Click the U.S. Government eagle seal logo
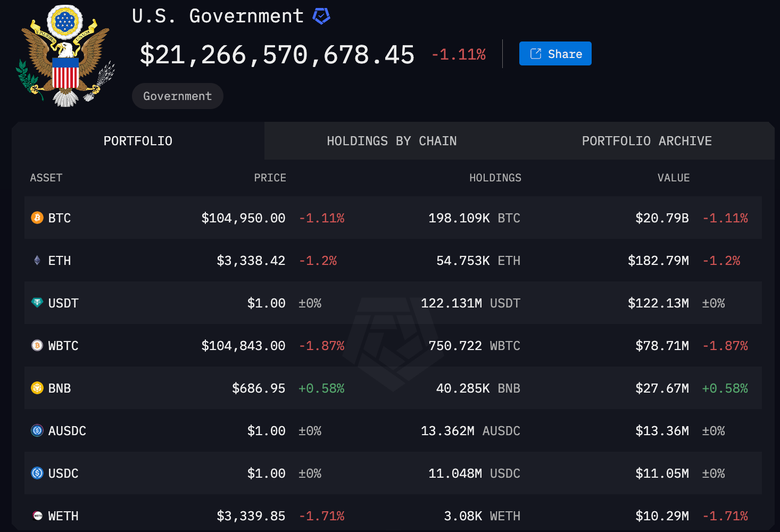Image resolution: width=780 pixels, height=532 pixels. (x=65, y=55)
